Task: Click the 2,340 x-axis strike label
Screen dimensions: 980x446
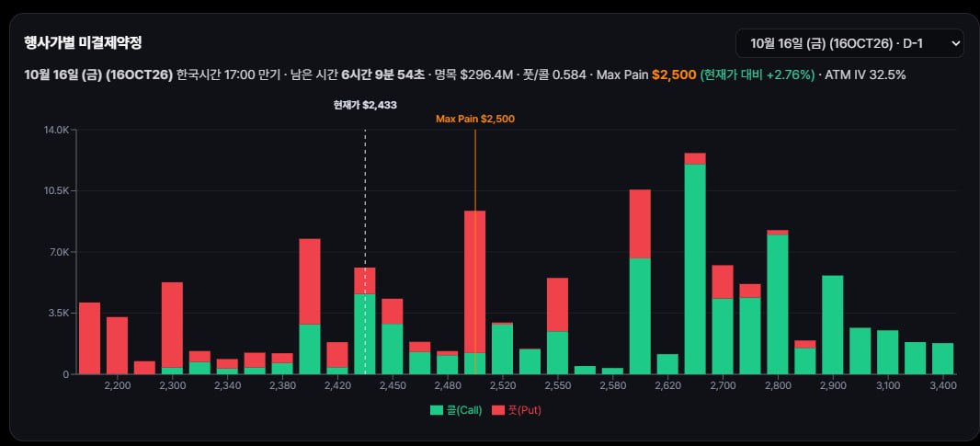Action: point(227,386)
